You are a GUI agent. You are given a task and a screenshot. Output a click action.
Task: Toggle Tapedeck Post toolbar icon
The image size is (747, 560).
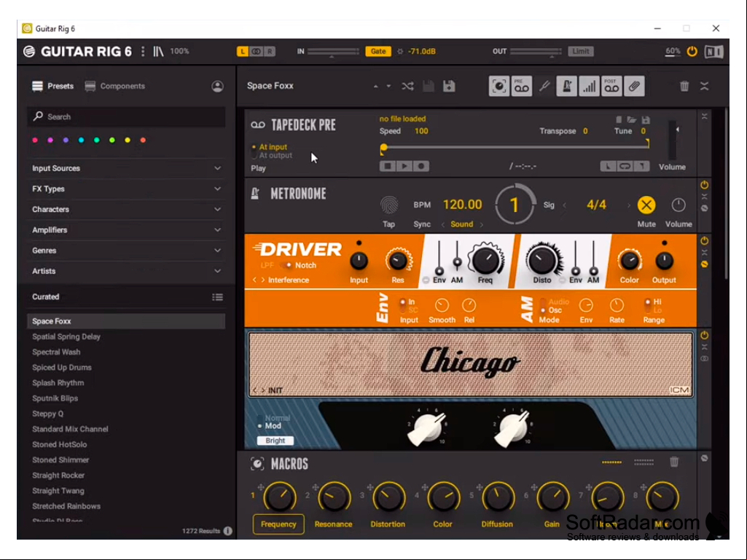pyautogui.click(x=611, y=86)
